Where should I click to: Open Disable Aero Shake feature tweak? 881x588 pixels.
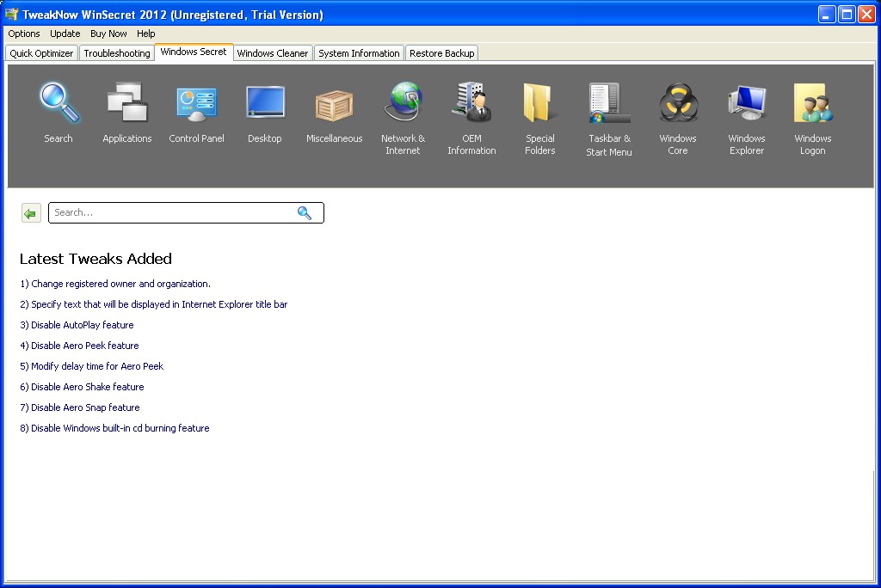[82, 387]
